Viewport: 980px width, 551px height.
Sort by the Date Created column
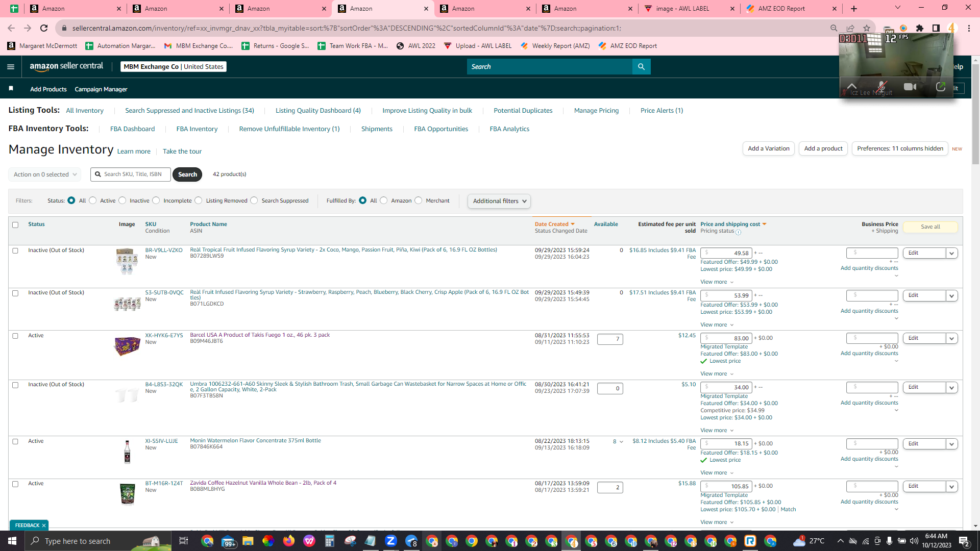coord(554,224)
